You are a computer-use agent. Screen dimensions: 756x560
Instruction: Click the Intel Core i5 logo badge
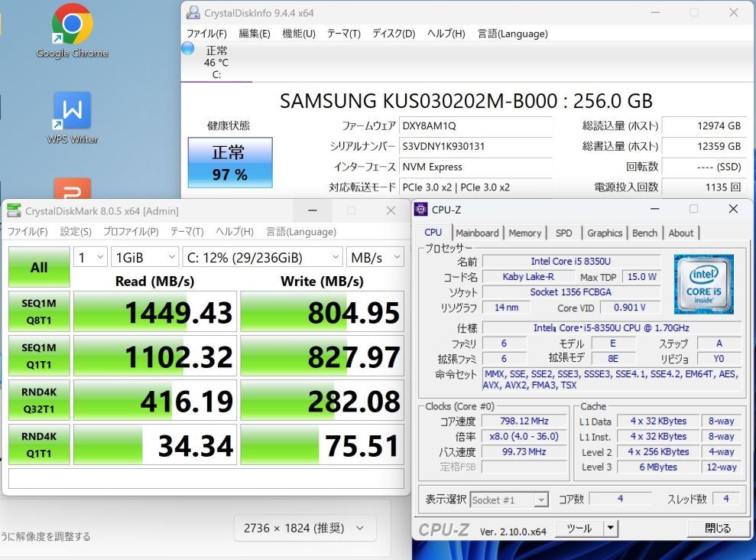pyautogui.click(x=703, y=284)
